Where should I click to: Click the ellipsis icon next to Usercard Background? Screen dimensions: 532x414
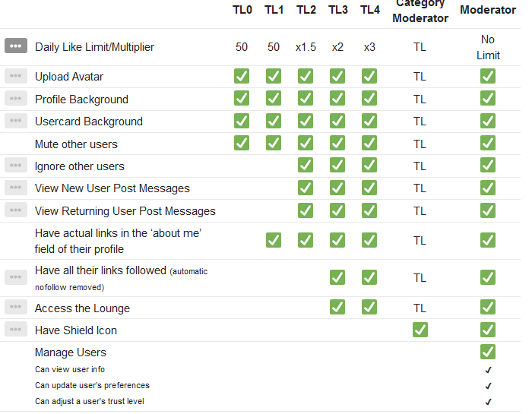[16, 121]
